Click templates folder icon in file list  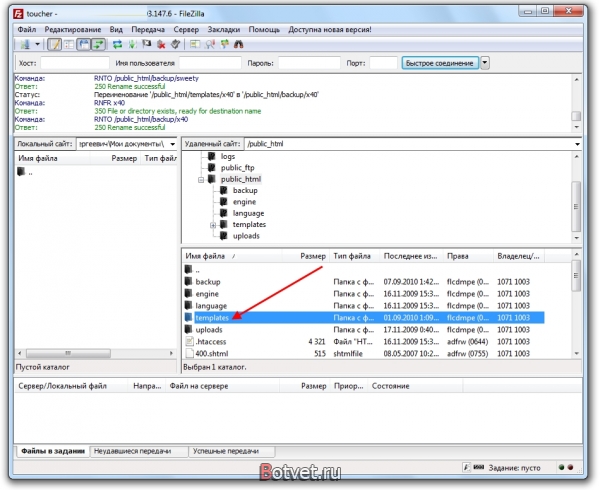tap(188, 317)
